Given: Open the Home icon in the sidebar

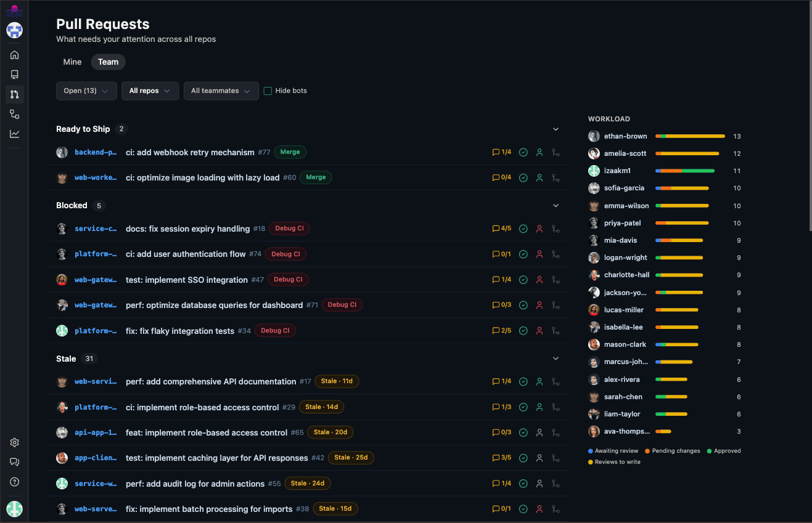Looking at the screenshot, I should pos(14,55).
